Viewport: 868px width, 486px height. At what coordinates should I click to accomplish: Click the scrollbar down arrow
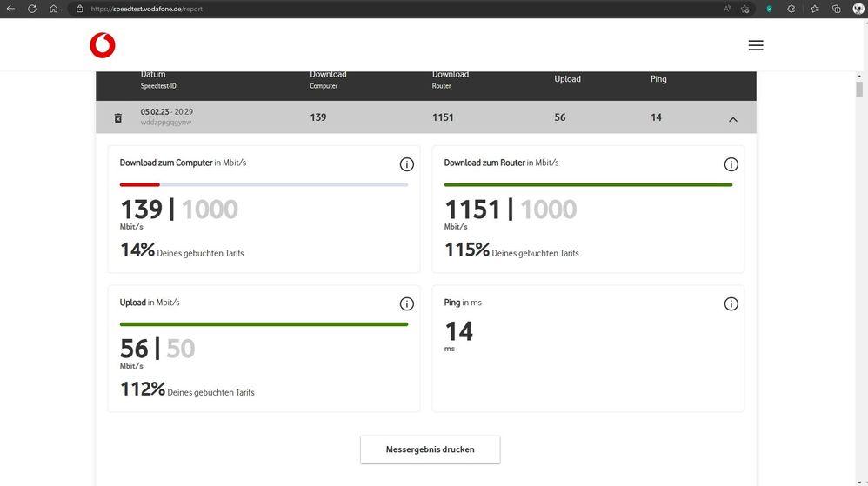pos(858,482)
